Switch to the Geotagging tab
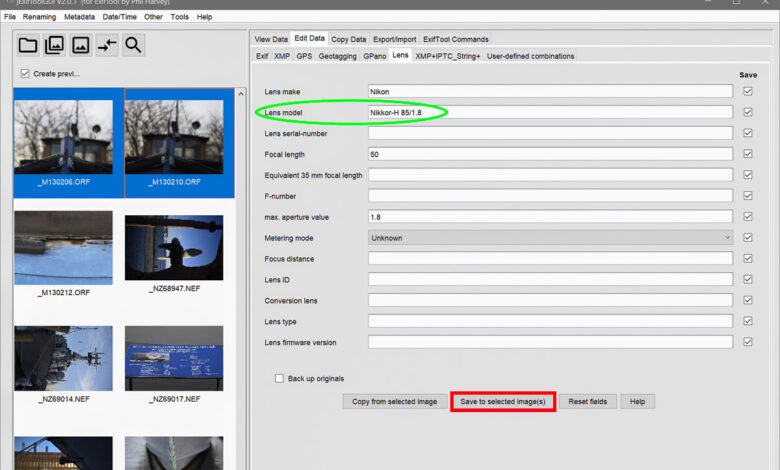 [x=338, y=56]
